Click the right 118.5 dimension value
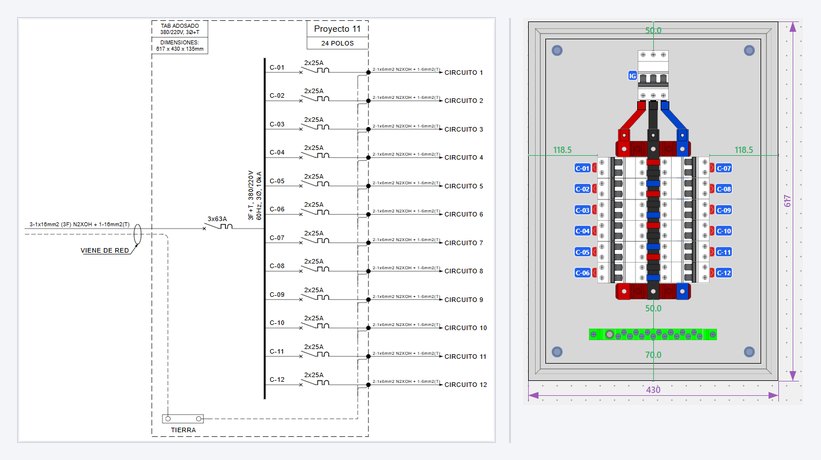Image resolution: width=821 pixels, height=460 pixels. tap(744, 150)
